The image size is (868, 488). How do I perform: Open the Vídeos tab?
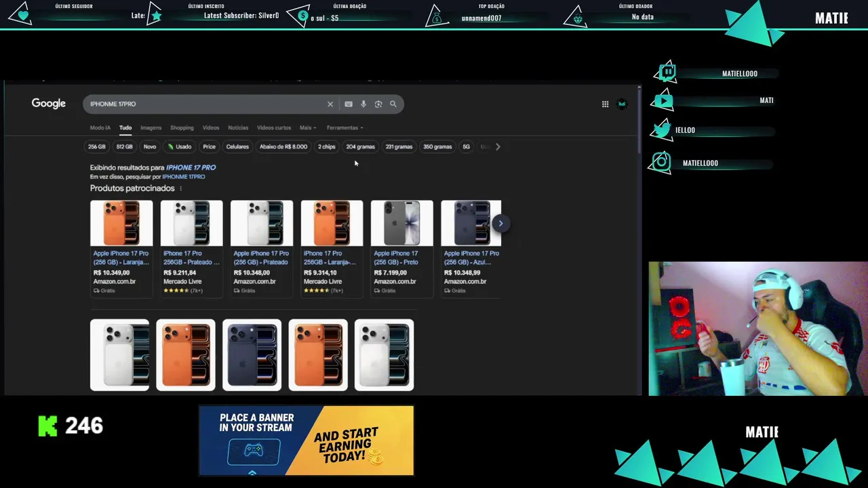click(x=211, y=128)
